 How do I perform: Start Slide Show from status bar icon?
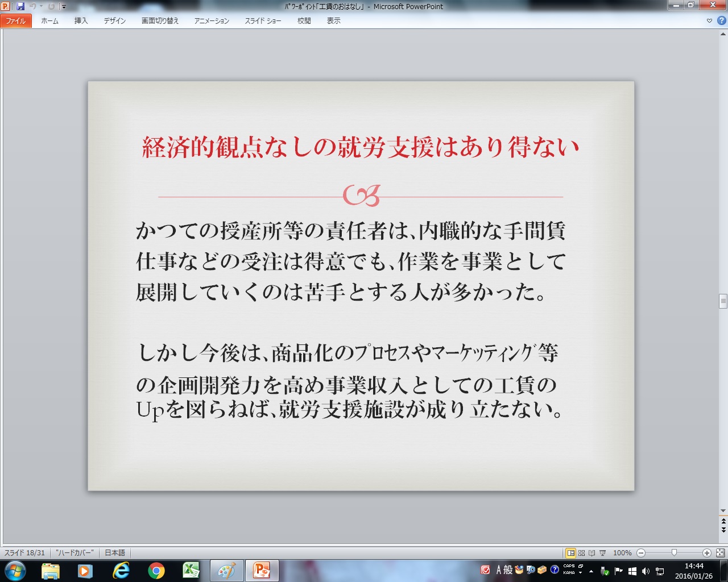point(602,552)
